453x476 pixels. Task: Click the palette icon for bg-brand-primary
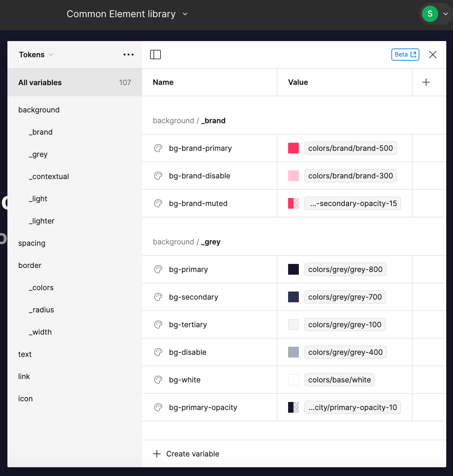[x=158, y=148]
